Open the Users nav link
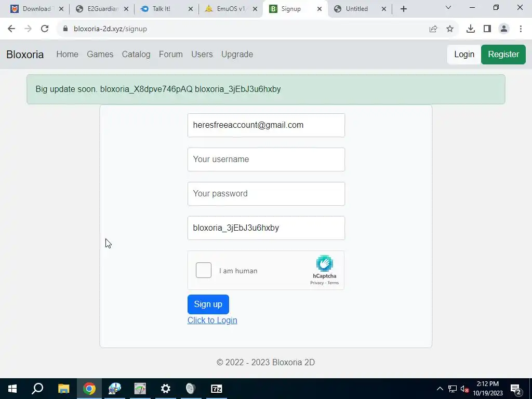 (202, 54)
